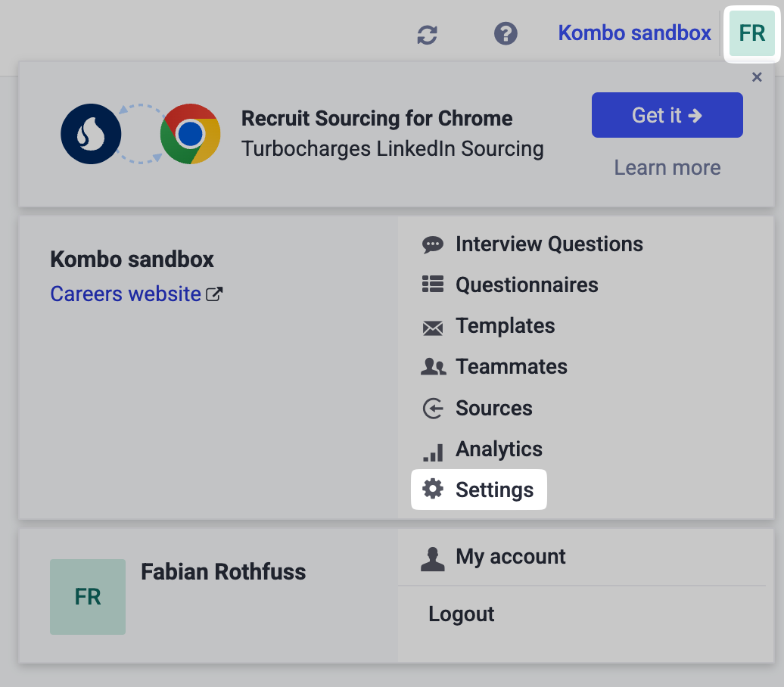This screenshot has height=687, width=784.
Task: Click the Settings gear icon
Action: point(433,490)
